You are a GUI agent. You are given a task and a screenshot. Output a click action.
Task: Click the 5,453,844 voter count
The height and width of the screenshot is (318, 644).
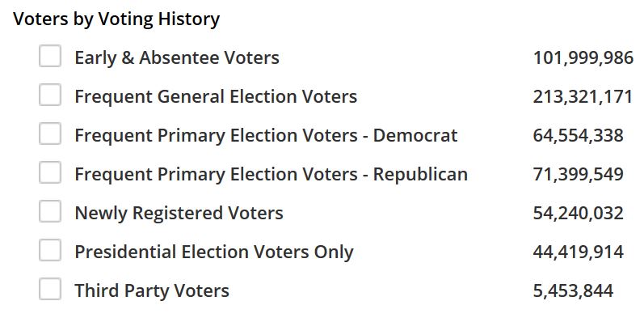click(x=574, y=291)
